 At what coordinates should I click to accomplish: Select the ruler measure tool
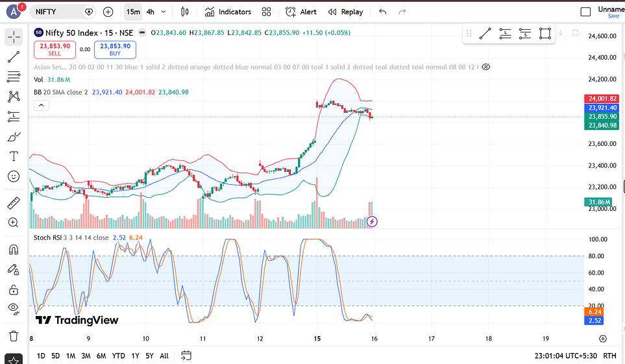point(14,203)
